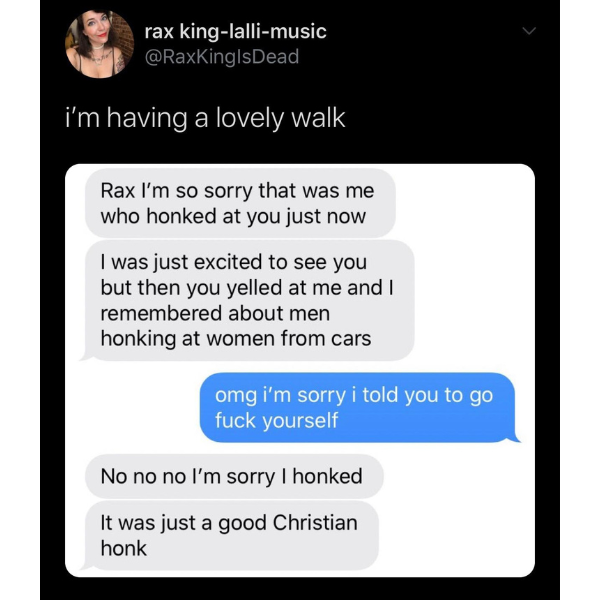Click the blank white area left of the blue bubble

134,408
